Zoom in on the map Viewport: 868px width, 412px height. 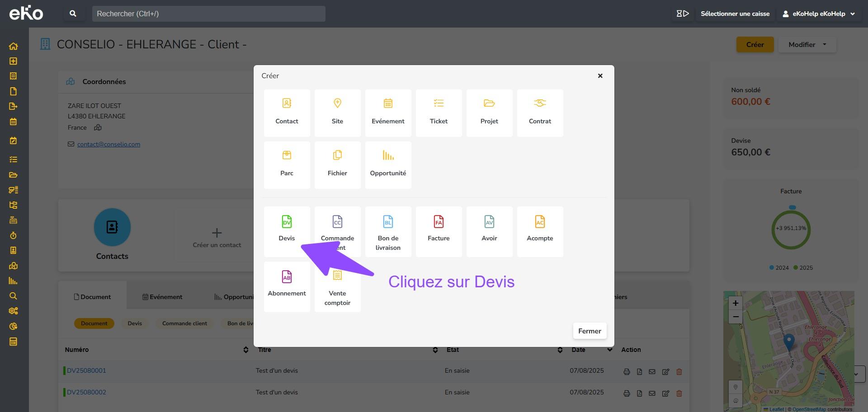736,303
